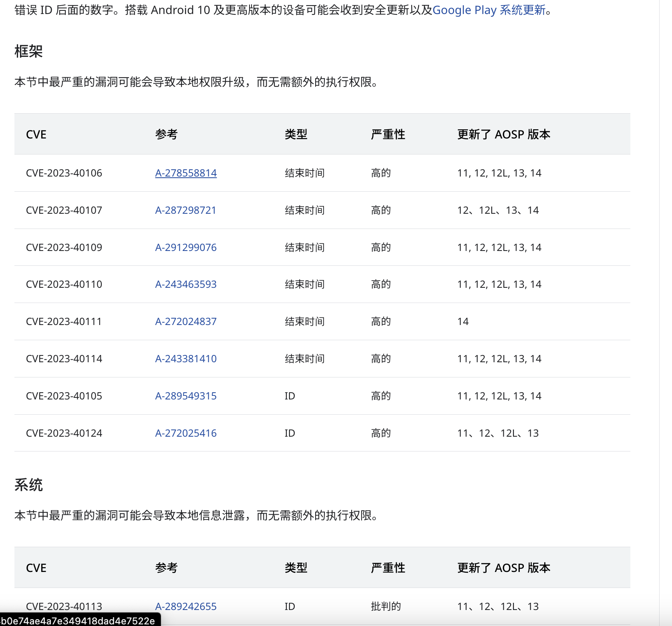
Task: Click the A-289242655 link in 系统 table
Action: (186, 606)
